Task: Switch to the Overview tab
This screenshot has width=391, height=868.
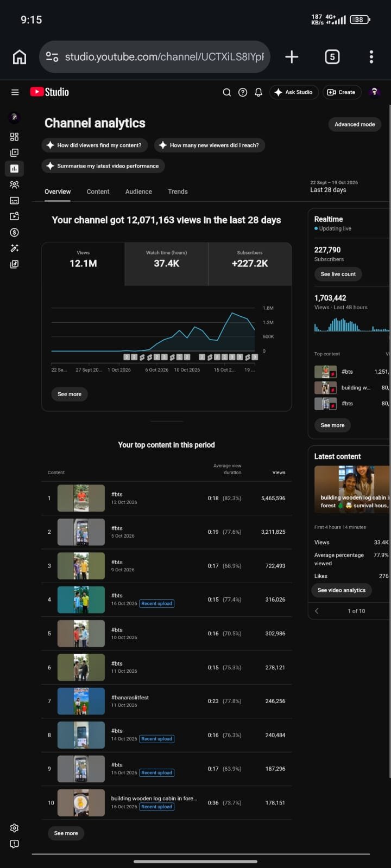Action: 58,192
